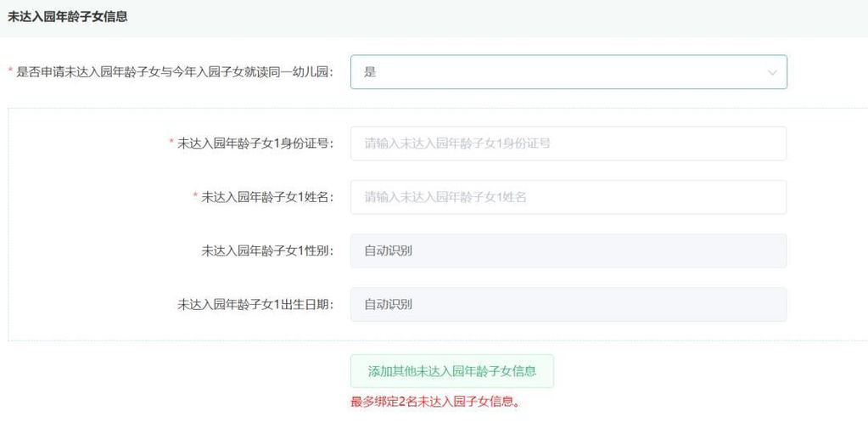Click the chevron arrow in the dropdown
868x428 pixels.
point(772,73)
